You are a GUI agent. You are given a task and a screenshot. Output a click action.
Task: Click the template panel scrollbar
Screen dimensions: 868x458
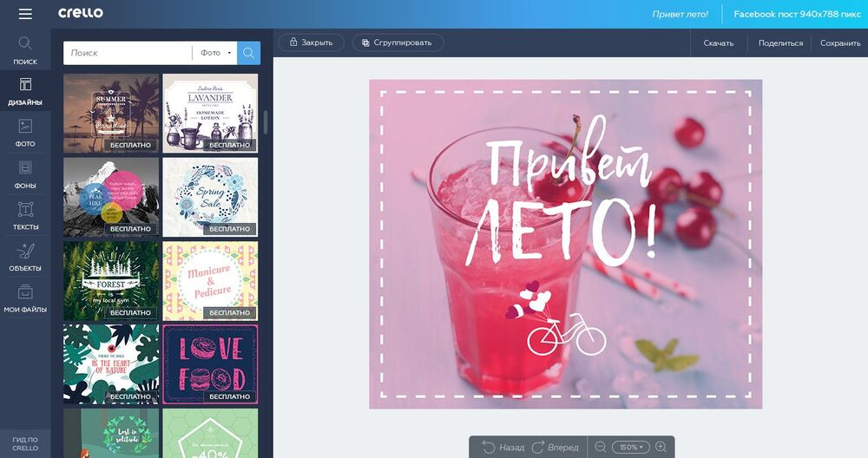click(266, 122)
